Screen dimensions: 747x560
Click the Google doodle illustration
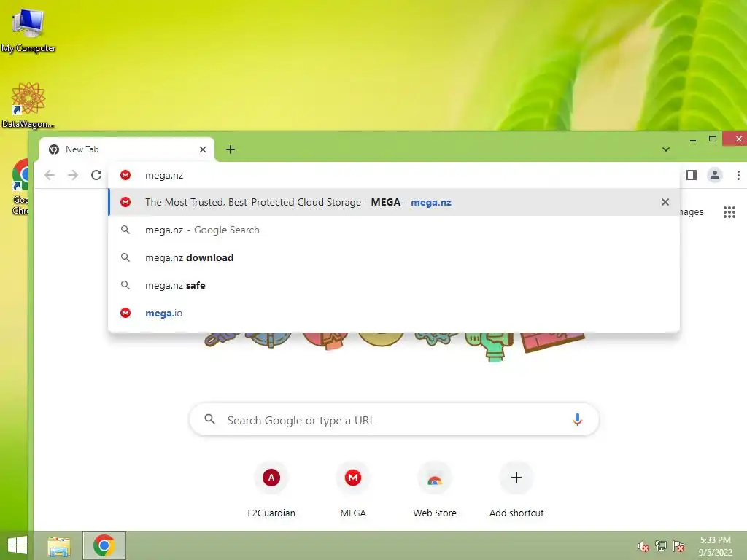pos(395,346)
